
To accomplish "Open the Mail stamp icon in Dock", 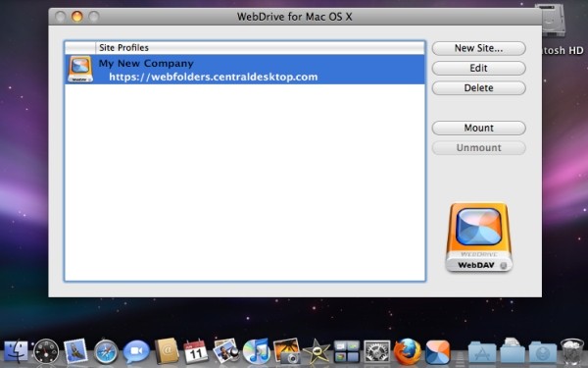I will point(75,350).
